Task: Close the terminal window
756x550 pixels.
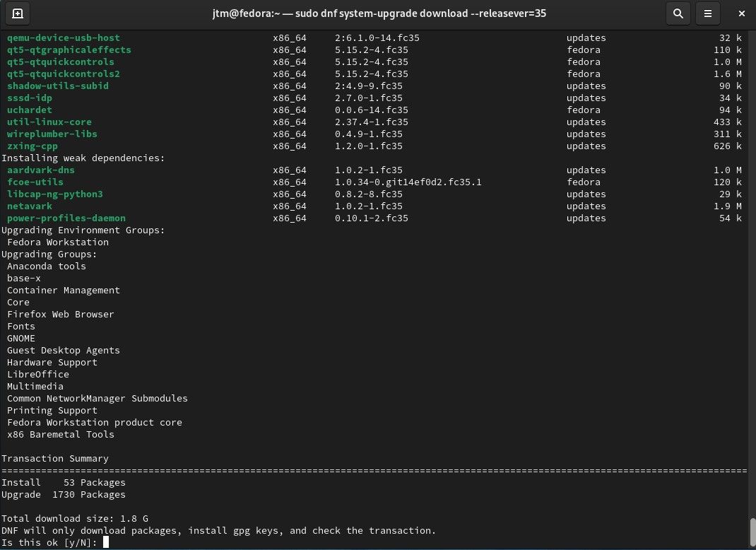Action: point(740,13)
